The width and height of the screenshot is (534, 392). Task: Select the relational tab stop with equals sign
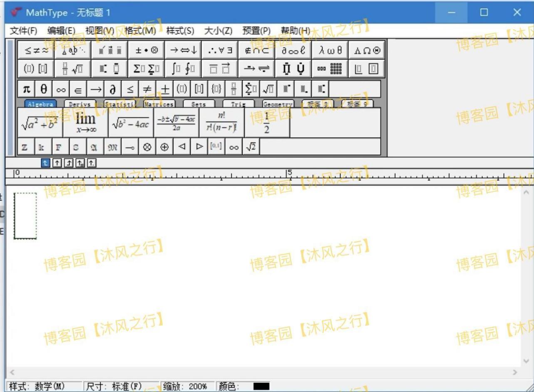(80, 163)
